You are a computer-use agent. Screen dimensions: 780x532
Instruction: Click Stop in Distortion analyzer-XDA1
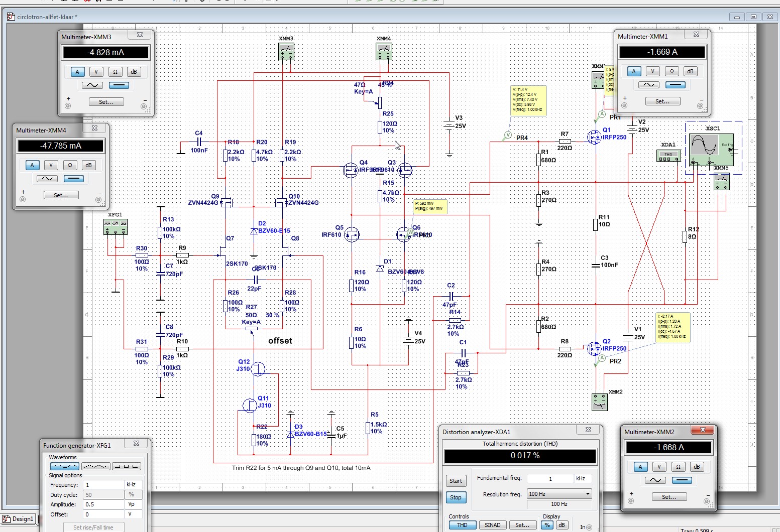(x=456, y=497)
